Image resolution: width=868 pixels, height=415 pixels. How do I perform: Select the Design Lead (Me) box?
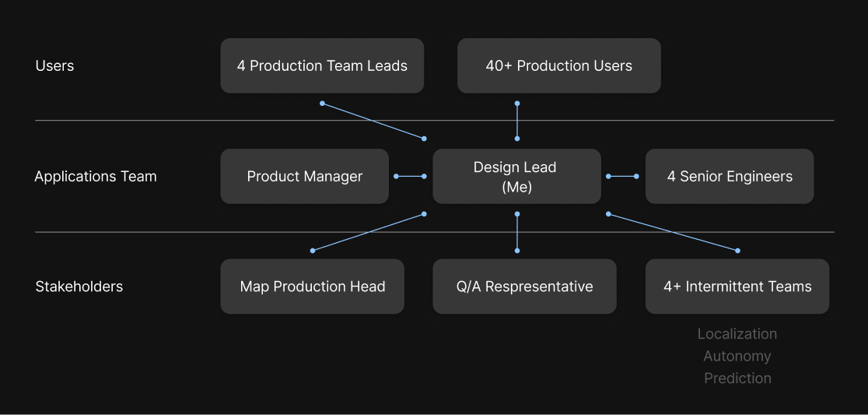(x=516, y=177)
